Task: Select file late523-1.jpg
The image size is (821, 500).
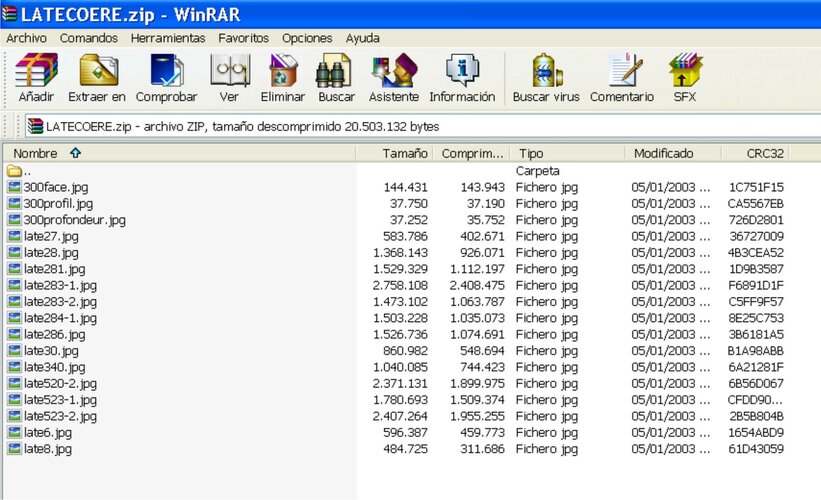Action: pos(60,399)
